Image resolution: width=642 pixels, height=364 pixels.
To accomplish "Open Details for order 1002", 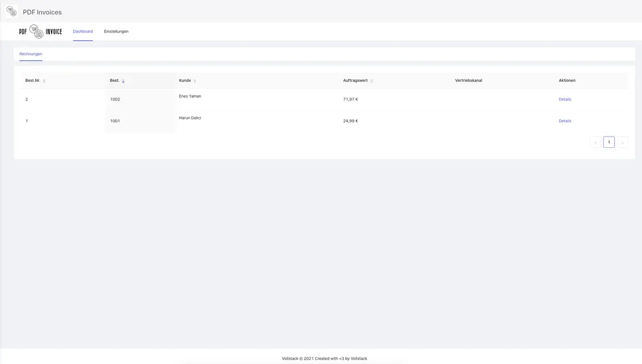I will coord(565,99).
